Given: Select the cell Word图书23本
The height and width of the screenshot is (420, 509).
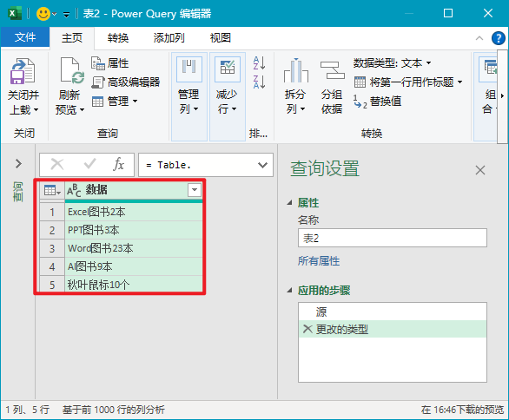Looking at the screenshot, I should pyautogui.click(x=134, y=248).
